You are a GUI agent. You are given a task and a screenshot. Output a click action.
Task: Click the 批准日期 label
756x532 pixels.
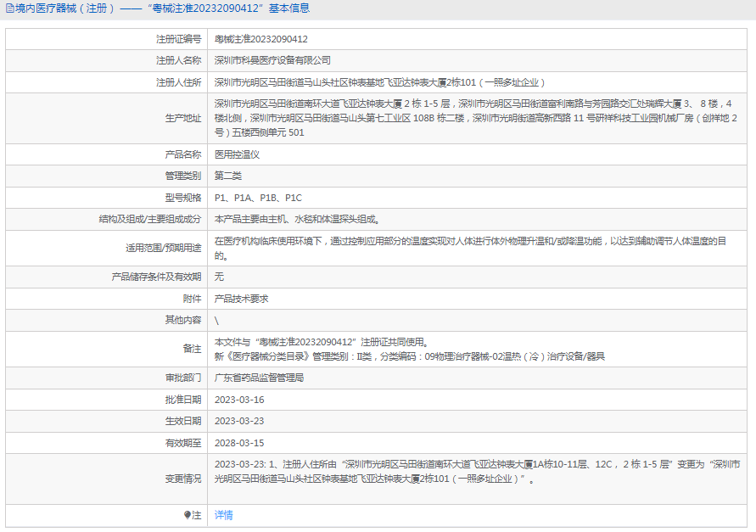coord(182,400)
